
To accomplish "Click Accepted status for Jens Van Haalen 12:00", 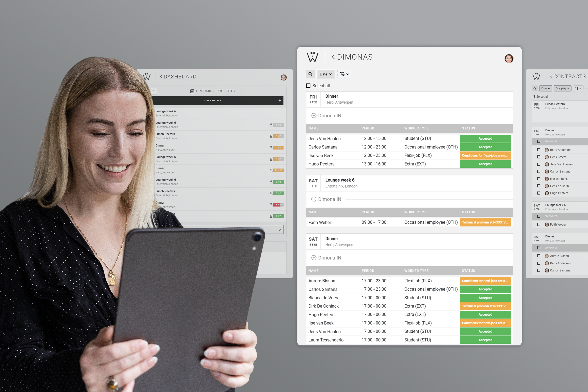I will pyautogui.click(x=485, y=139).
